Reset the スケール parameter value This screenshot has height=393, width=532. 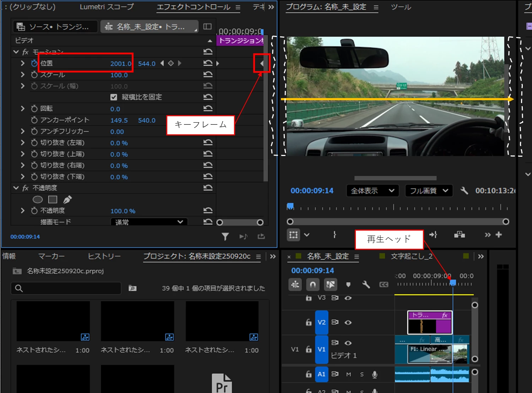[x=208, y=74]
